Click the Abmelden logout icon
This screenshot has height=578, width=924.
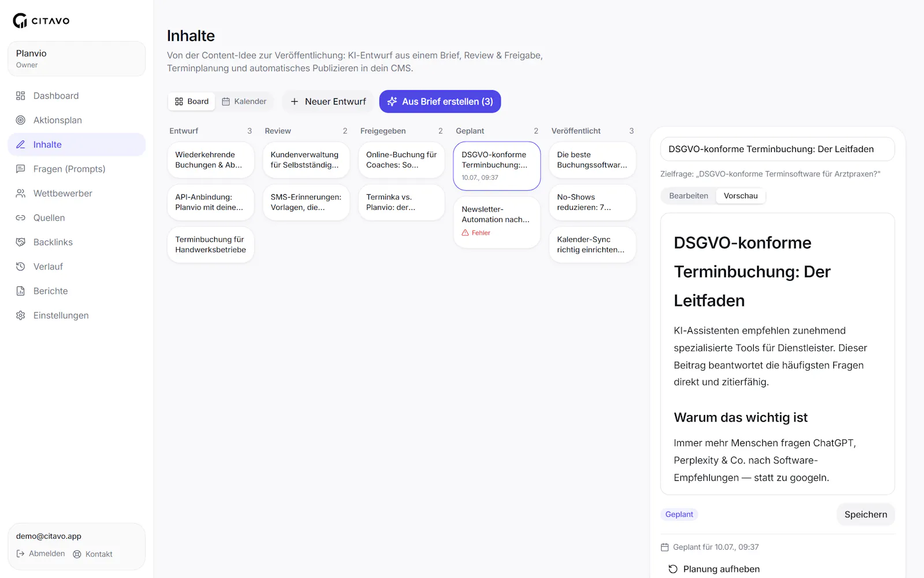click(21, 554)
